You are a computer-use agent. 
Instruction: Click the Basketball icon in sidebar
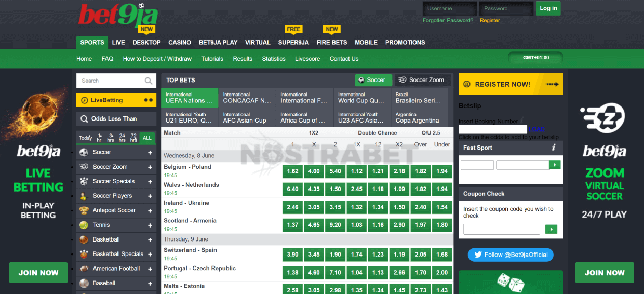[x=84, y=239]
